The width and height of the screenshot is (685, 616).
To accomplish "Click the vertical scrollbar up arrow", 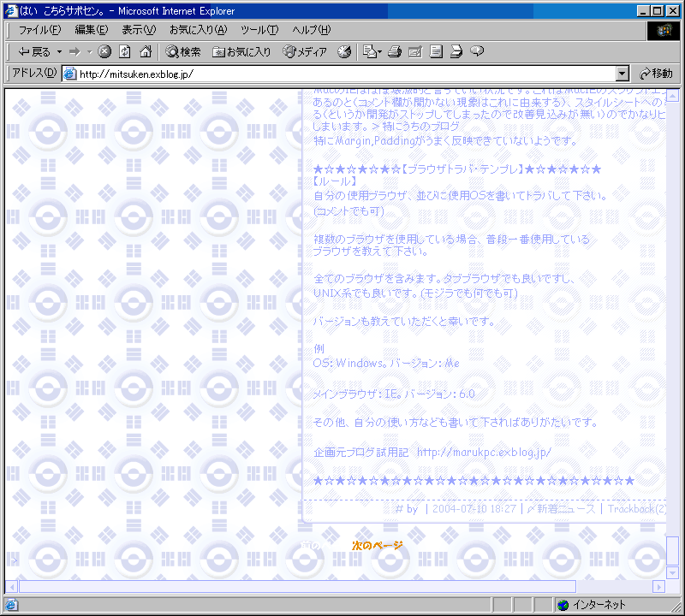I will [672, 95].
